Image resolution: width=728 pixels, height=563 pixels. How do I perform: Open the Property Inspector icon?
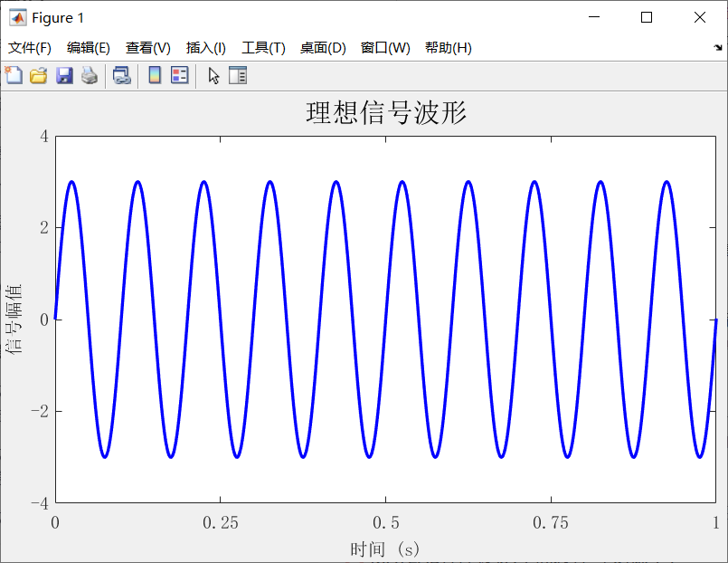coord(238,75)
